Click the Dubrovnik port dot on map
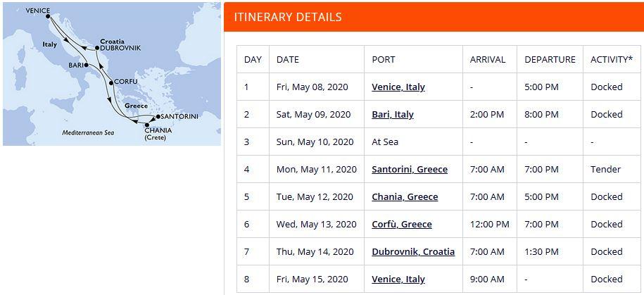The width and height of the screenshot is (644, 295). pos(96,48)
